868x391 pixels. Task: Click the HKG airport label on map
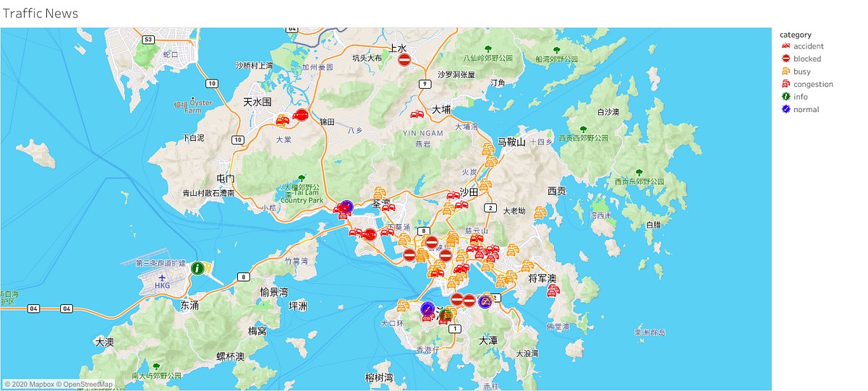[x=162, y=285]
